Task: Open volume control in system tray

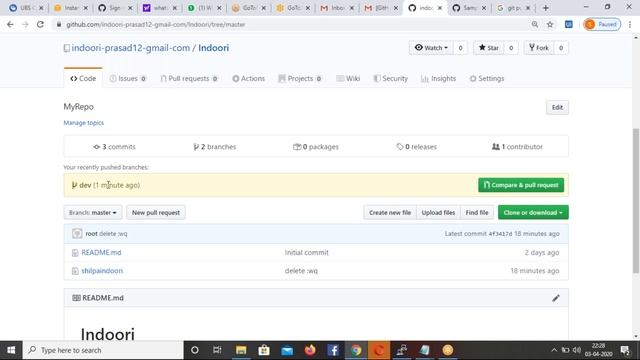Action: pos(577,350)
